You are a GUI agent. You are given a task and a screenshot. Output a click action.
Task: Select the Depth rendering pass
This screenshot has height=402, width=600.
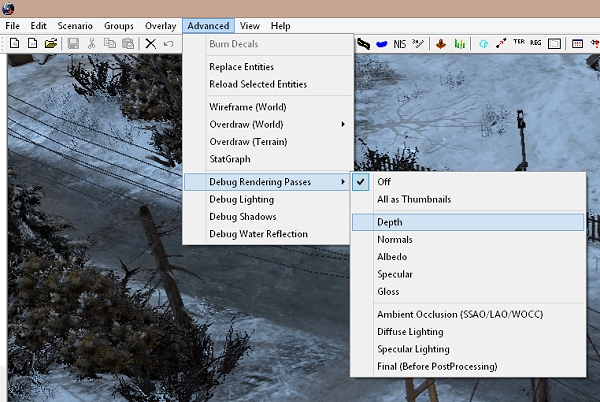[468, 222]
